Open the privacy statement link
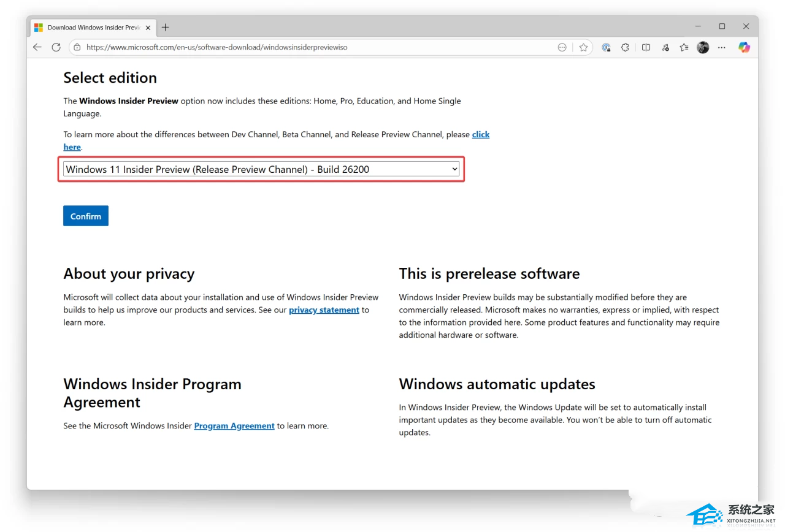This screenshot has height=532, width=785. (324, 310)
